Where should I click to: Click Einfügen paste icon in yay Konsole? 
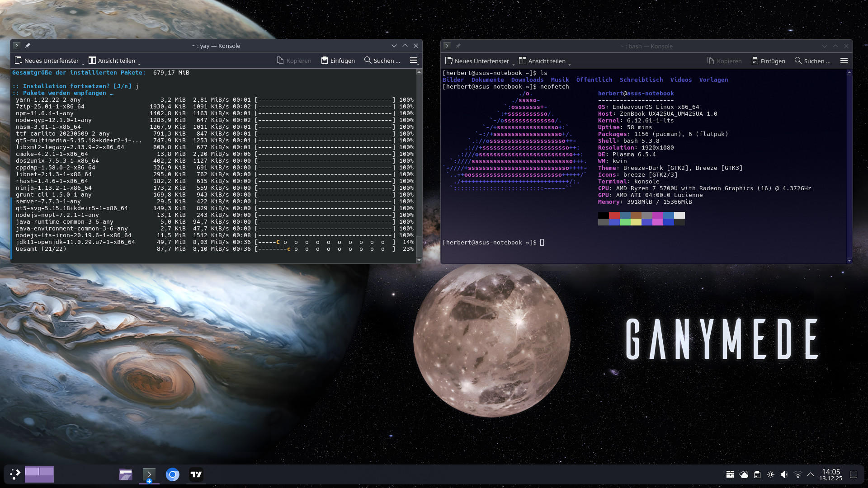click(325, 60)
